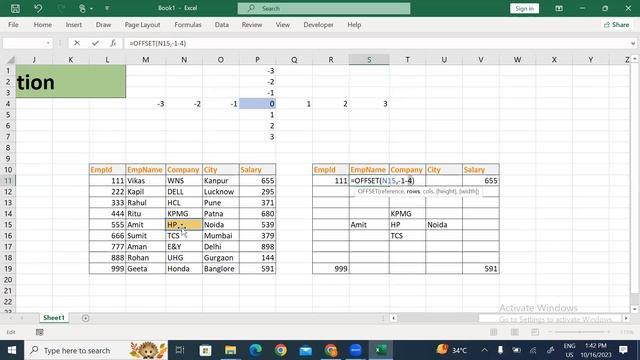Open the Help tab

pos(354,25)
